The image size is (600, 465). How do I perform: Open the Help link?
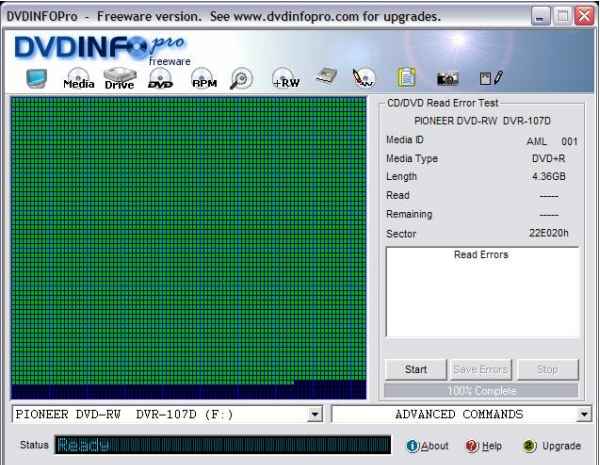coord(484,446)
